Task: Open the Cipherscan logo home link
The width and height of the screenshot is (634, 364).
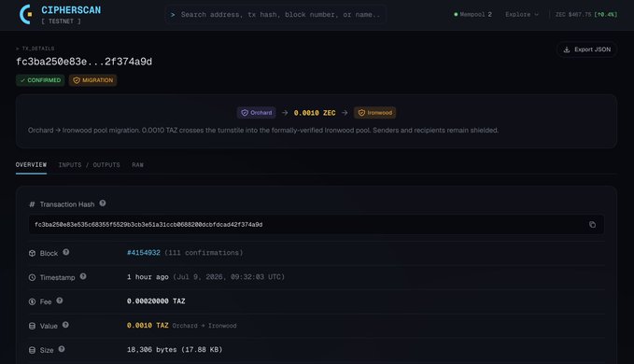Action: [61, 15]
